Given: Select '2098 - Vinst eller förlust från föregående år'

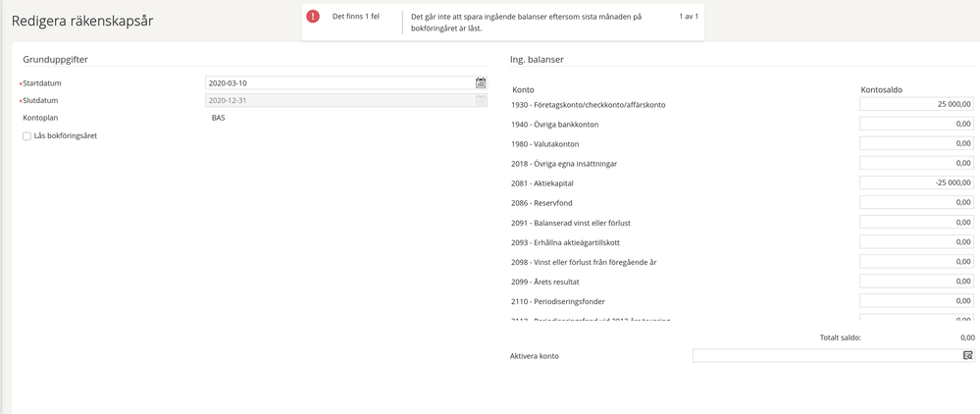Looking at the screenshot, I should point(584,263).
